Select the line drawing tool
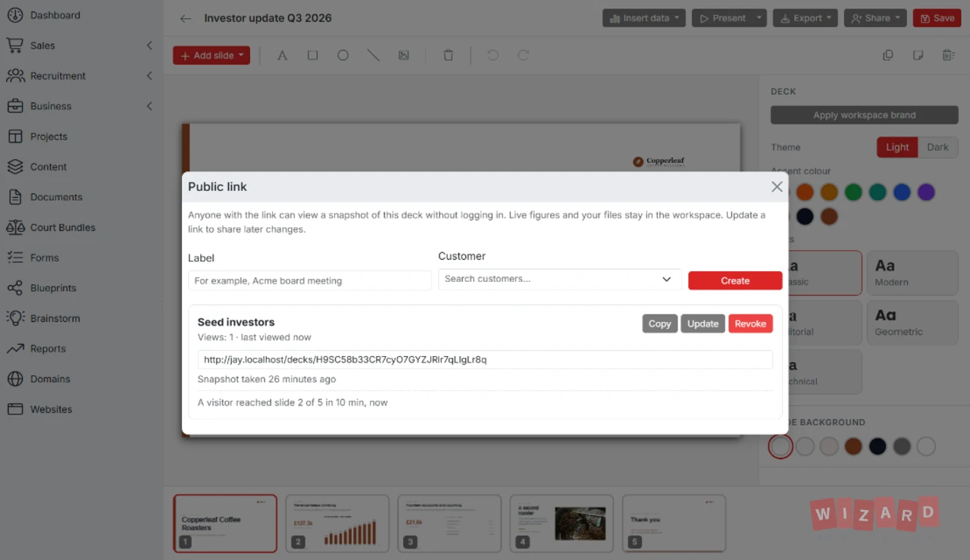Viewport: 970px width, 560px height. (x=373, y=55)
